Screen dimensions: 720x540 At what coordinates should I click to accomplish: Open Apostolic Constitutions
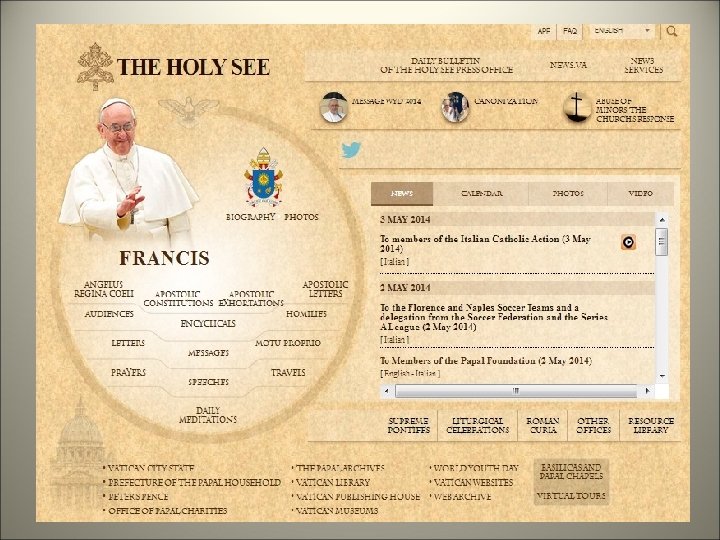[x=178, y=298]
